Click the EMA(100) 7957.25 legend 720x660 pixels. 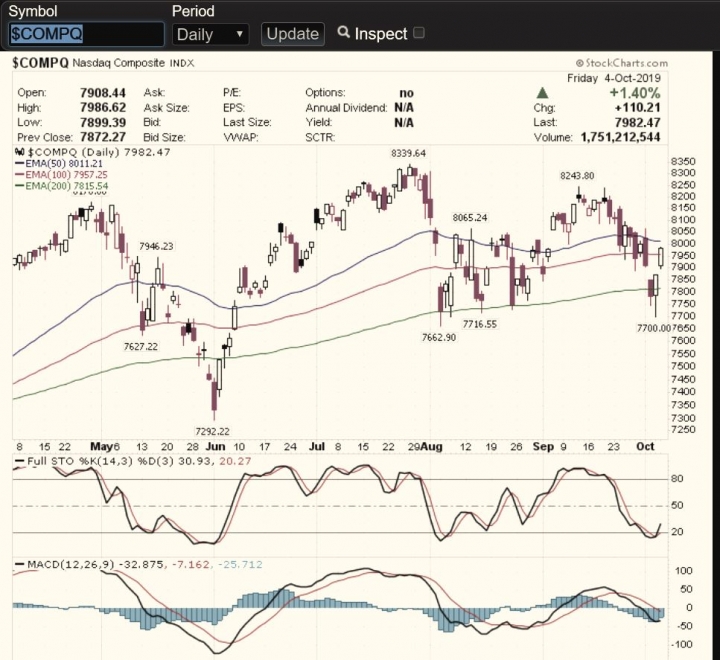61,175
